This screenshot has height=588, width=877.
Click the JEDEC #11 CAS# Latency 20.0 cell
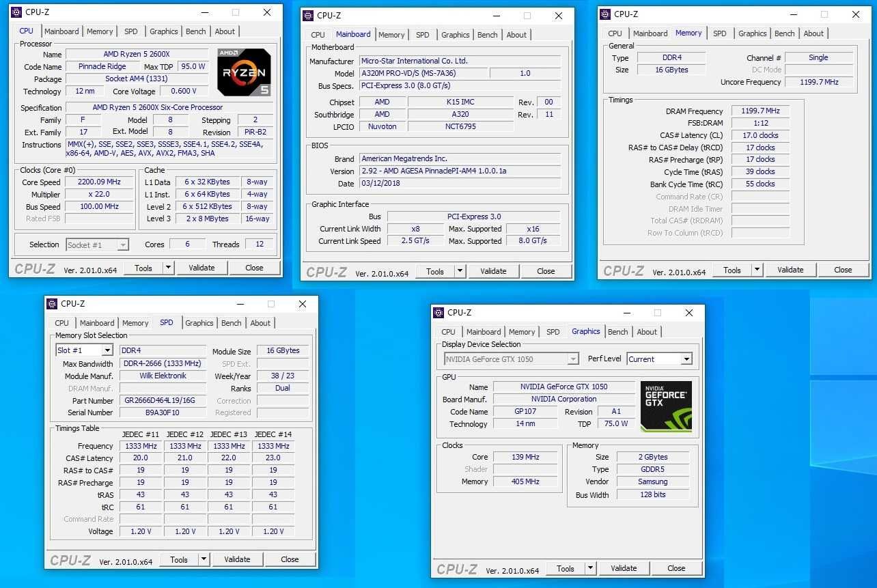coord(141,458)
